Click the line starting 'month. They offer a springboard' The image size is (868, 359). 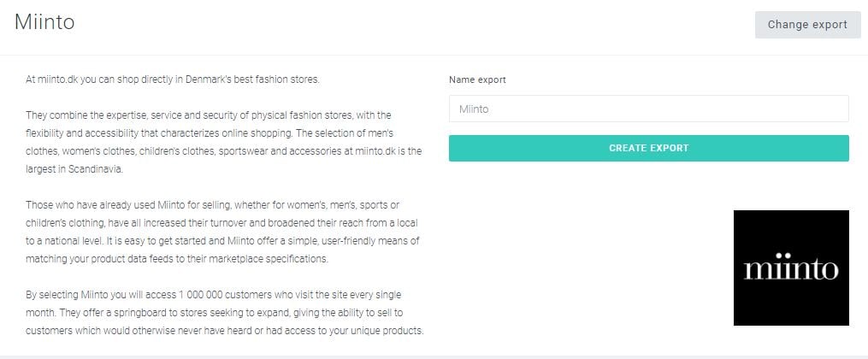click(215, 313)
